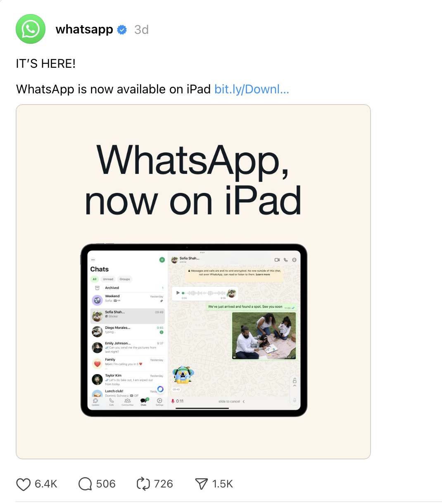Switch to the Calls tab
The width and height of the screenshot is (442, 504).
(x=112, y=402)
